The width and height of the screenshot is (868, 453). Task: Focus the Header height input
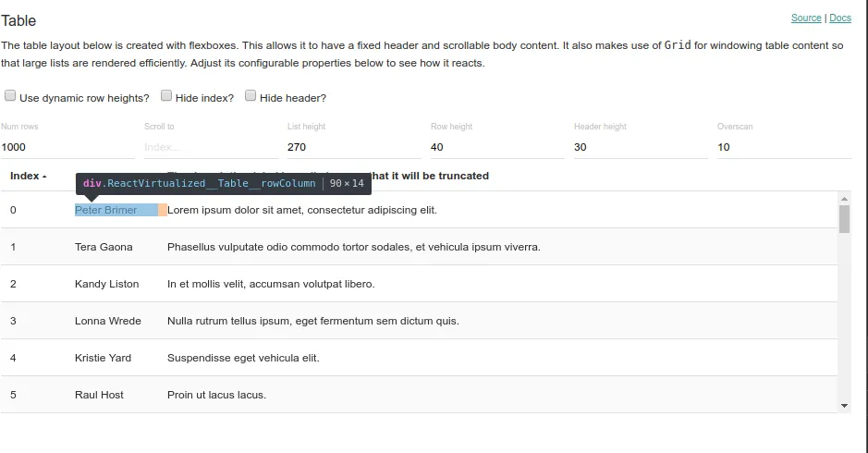coord(641,147)
